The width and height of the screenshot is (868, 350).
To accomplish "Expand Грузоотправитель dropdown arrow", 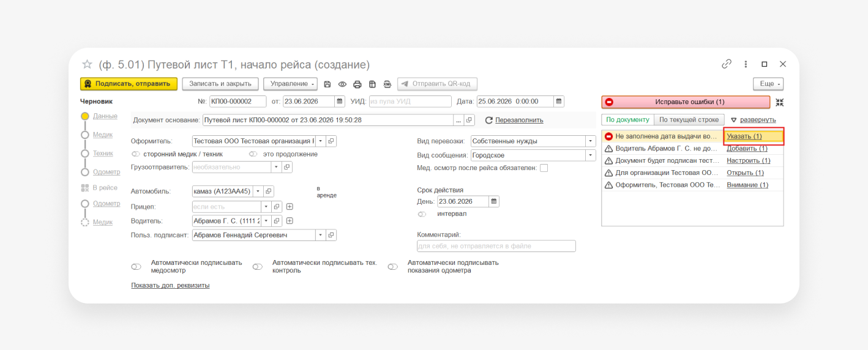I will coord(277,167).
